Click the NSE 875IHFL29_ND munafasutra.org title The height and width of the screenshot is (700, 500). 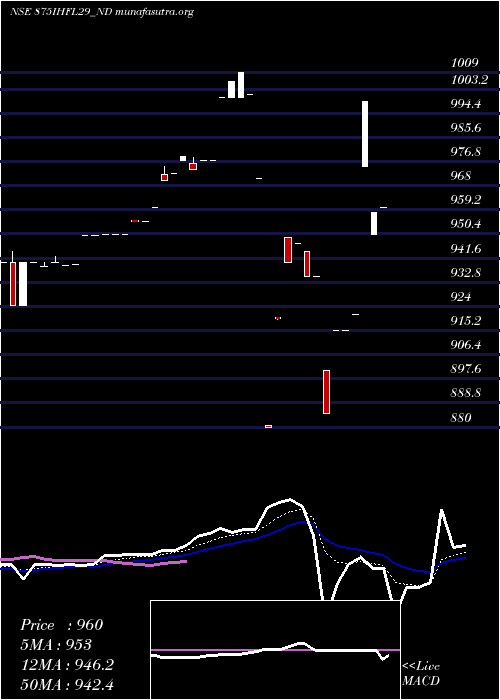pos(102,12)
